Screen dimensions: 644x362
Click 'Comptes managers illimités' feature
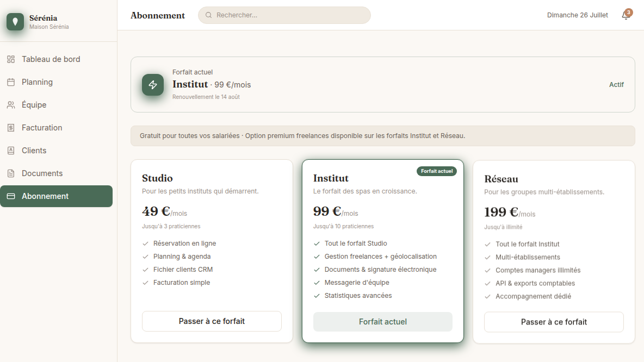tap(538, 271)
